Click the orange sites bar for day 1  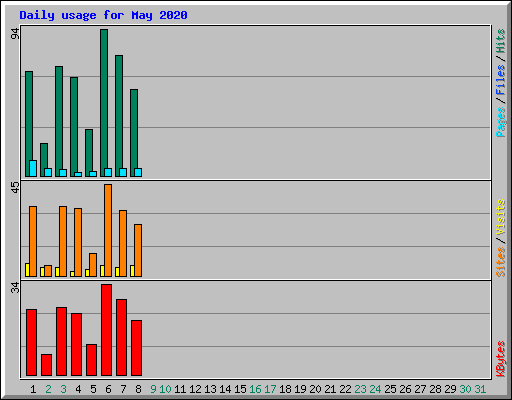tap(33, 241)
